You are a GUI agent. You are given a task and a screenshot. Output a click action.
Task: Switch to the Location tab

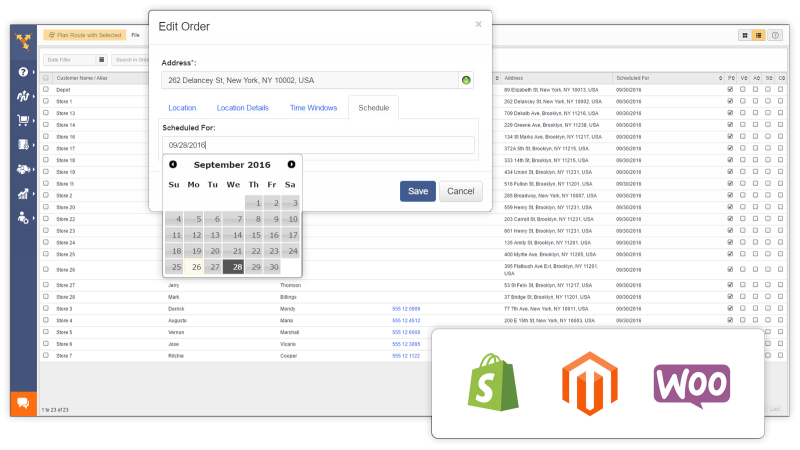click(182, 108)
